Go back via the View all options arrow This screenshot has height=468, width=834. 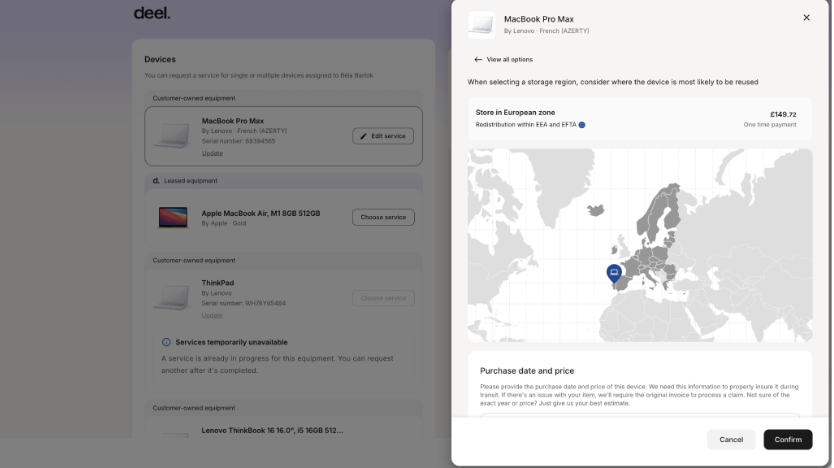(478, 60)
